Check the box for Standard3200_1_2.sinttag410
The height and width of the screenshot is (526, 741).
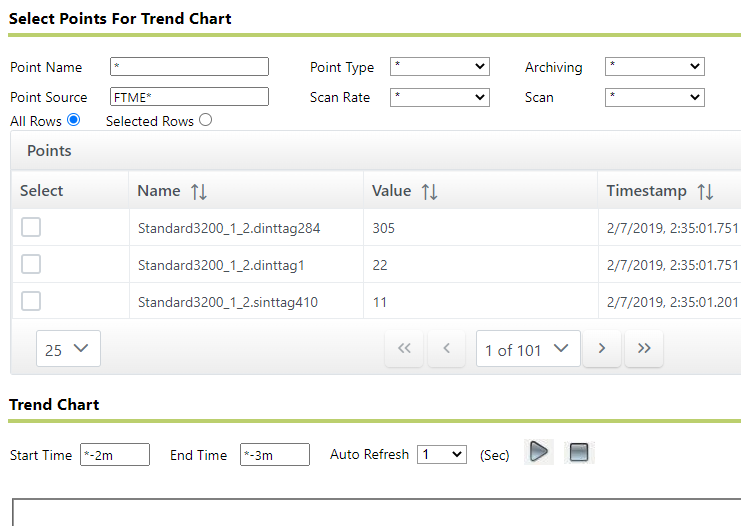31,301
